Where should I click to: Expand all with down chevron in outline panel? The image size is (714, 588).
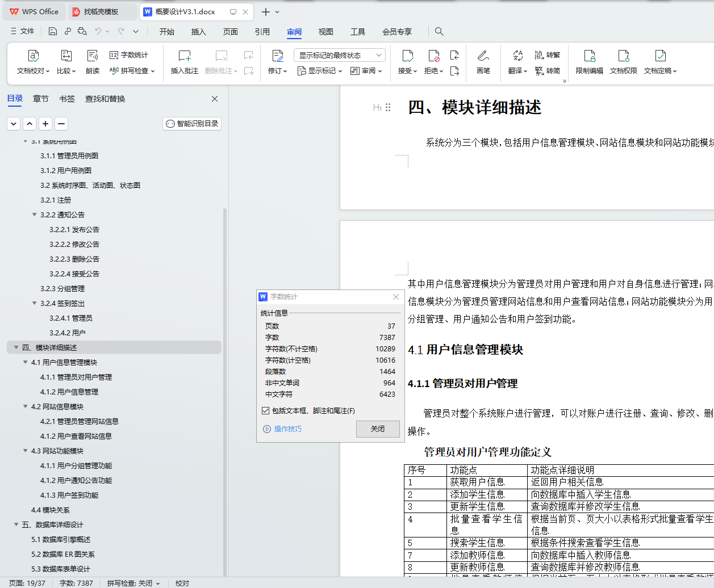[x=14, y=123]
